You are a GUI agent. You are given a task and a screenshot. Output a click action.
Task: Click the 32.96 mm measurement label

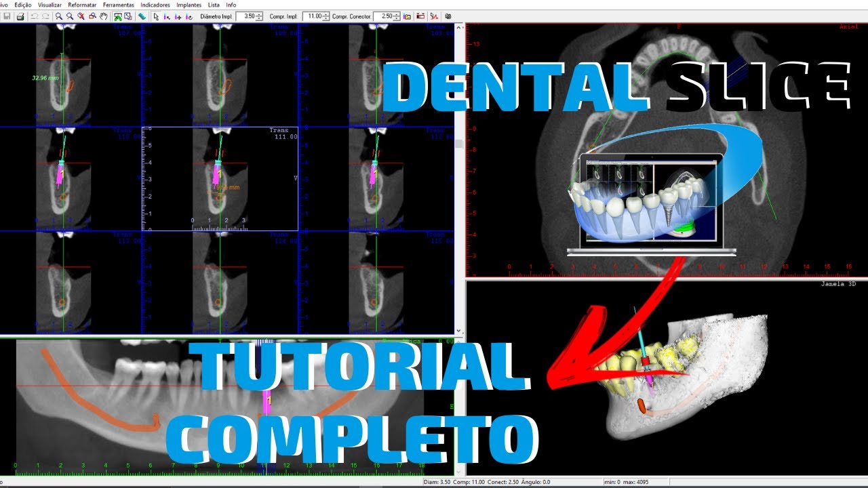point(45,78)
